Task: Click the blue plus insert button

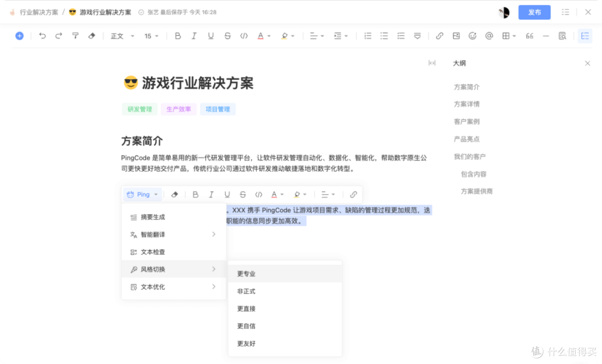Action: point(19,36)
